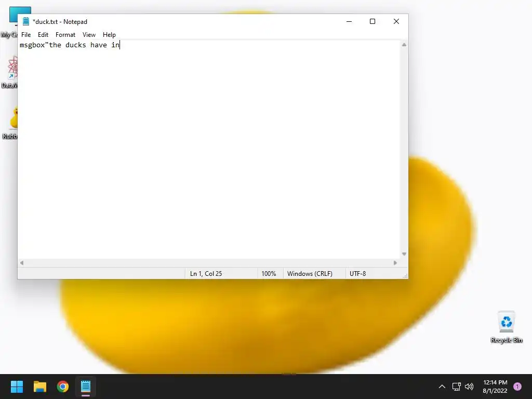Click the Notepad icon in title bar
This screenshot has width=532, height=399.
coord(26,21)
